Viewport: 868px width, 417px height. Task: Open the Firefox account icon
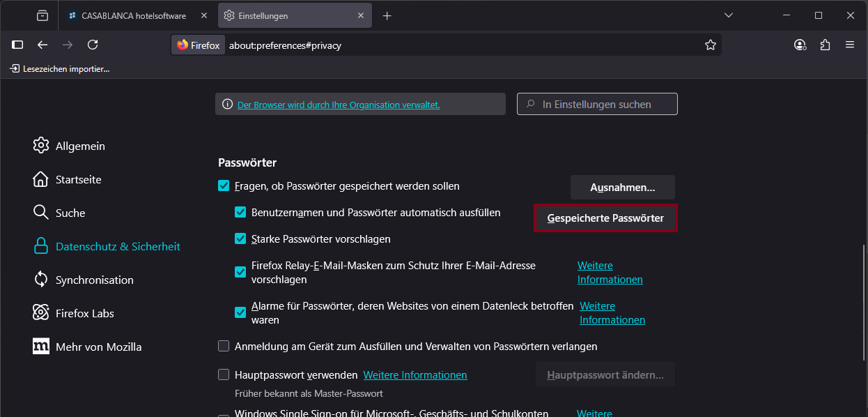pos(800,45)
